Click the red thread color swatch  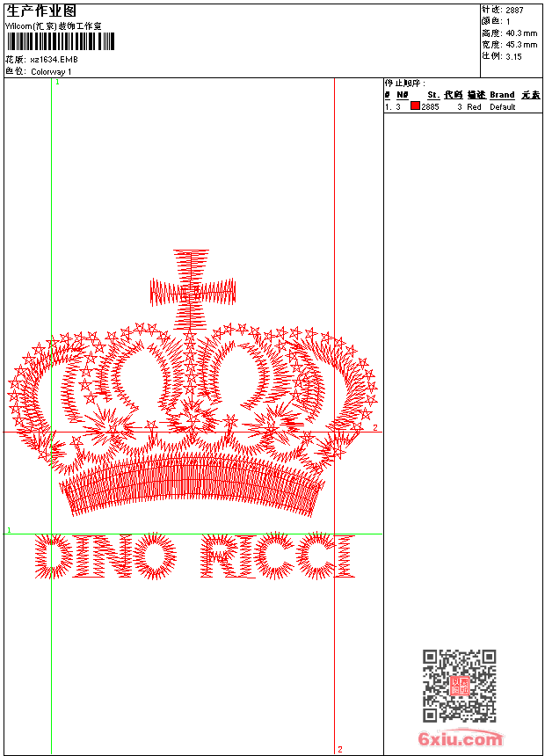click(x=415, y=105)
